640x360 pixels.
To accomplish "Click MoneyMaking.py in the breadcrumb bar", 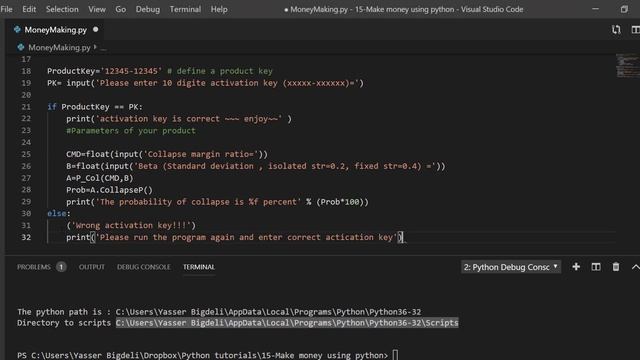I will [x=59, y=47].
